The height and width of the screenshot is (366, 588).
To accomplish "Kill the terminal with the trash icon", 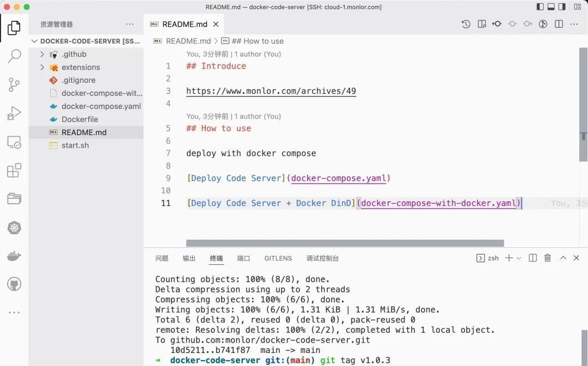I will pyautogui.click(x=548, y=258).
